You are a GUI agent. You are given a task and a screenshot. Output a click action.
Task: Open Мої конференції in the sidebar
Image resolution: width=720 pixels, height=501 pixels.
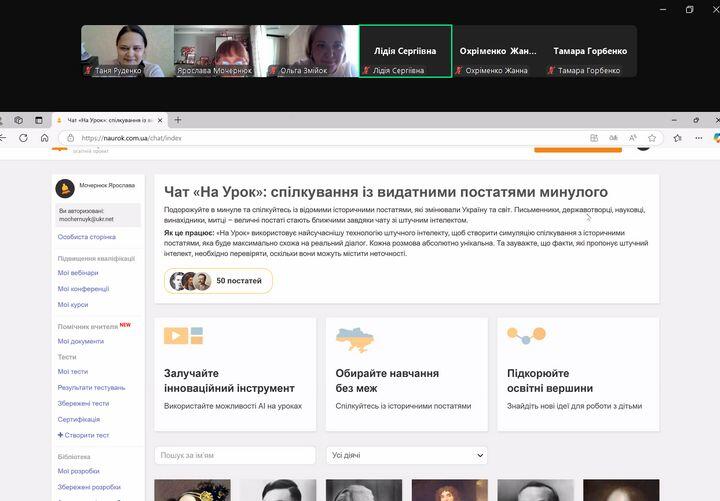[x=83, y=289]
